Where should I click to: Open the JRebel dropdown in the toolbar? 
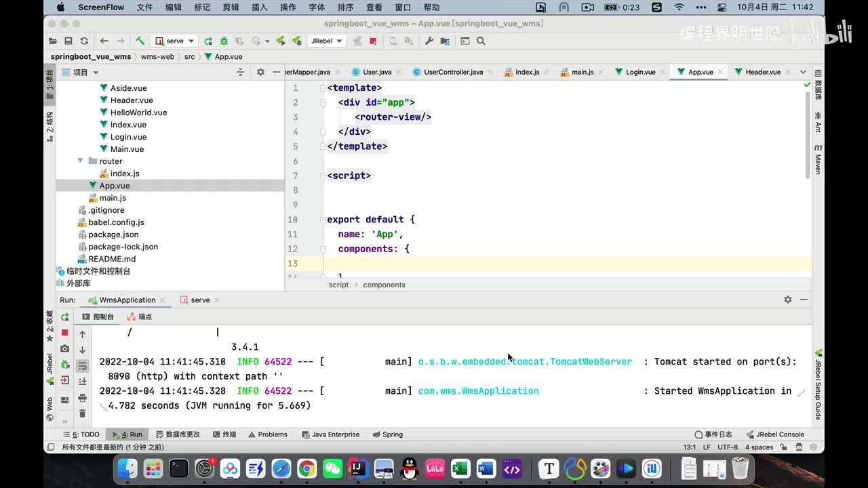326,41
